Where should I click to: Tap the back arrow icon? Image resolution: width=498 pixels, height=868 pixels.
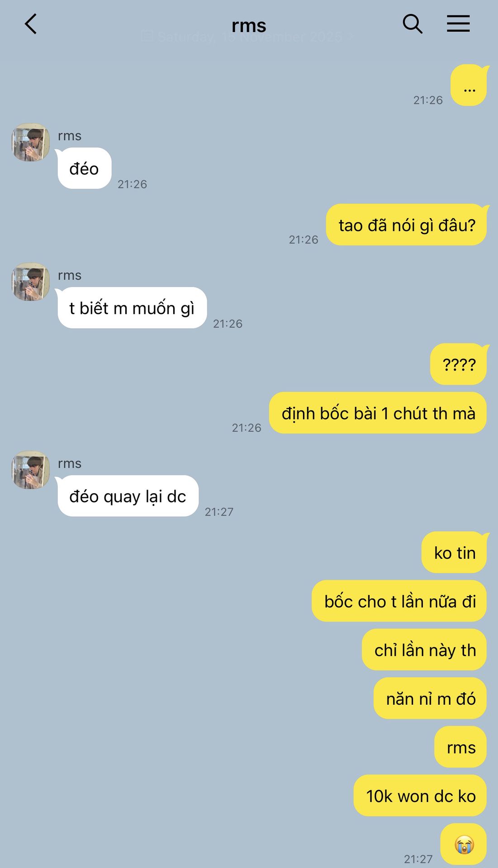31,24
